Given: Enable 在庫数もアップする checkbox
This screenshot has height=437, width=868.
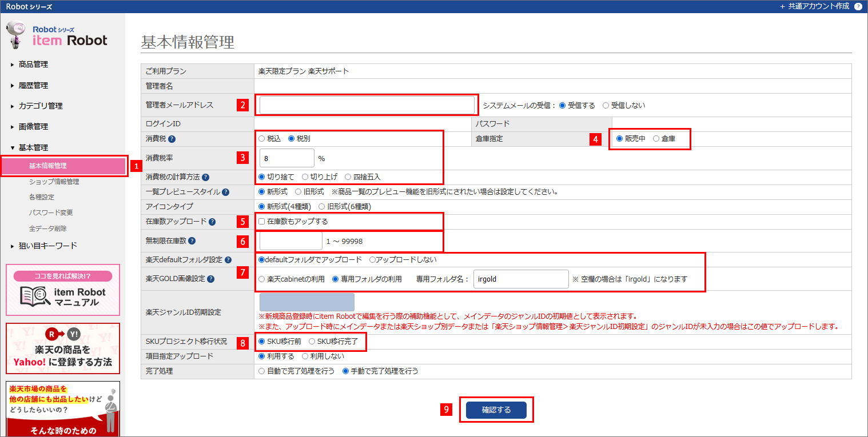Looking at the screenshot, I should point(261,222).
